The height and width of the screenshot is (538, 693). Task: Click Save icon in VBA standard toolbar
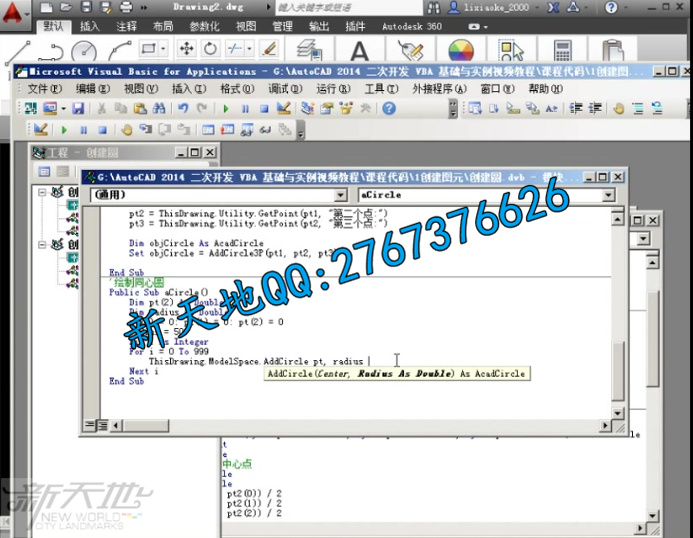coord(78,108)
